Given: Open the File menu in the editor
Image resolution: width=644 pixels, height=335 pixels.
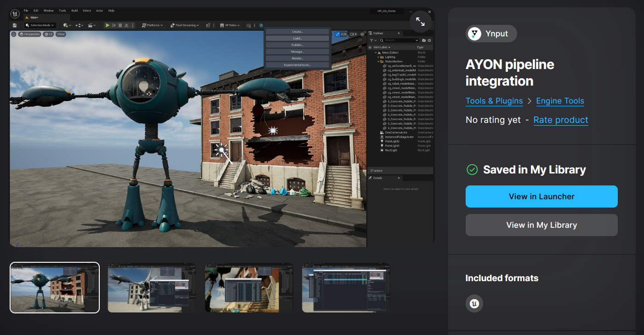Looking at the screenshot, I should (26, 11).
